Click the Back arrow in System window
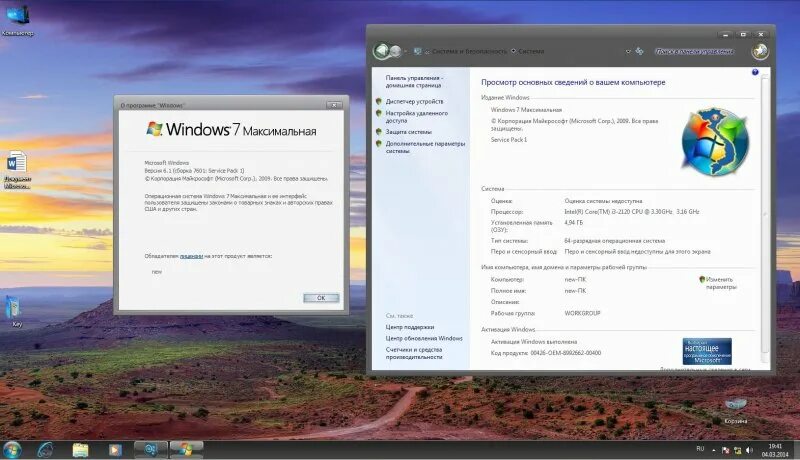 (381, 51)
